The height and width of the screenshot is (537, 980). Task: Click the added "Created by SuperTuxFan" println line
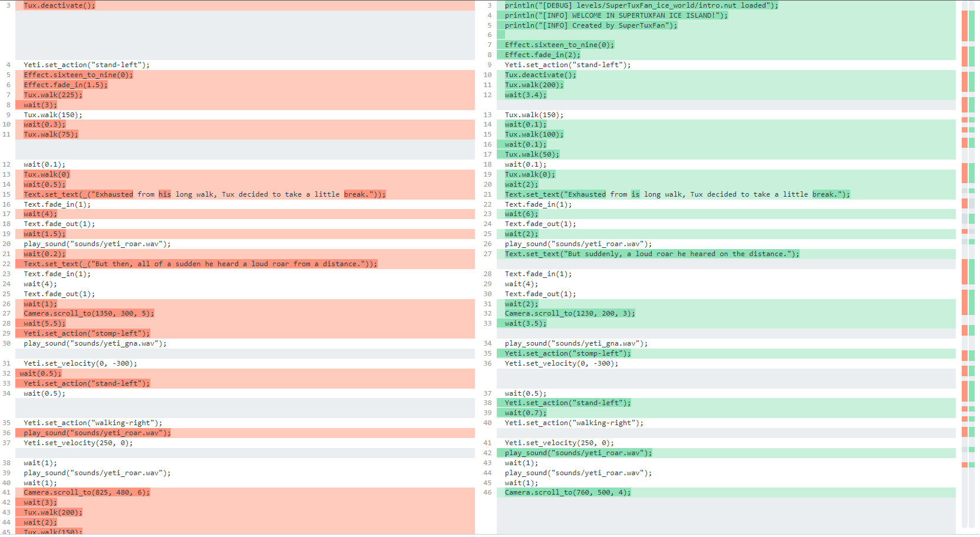tap(590, 25)
